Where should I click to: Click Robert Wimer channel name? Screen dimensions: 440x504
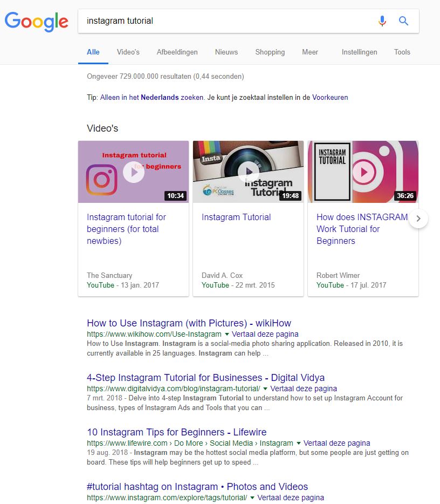point(338,275)
